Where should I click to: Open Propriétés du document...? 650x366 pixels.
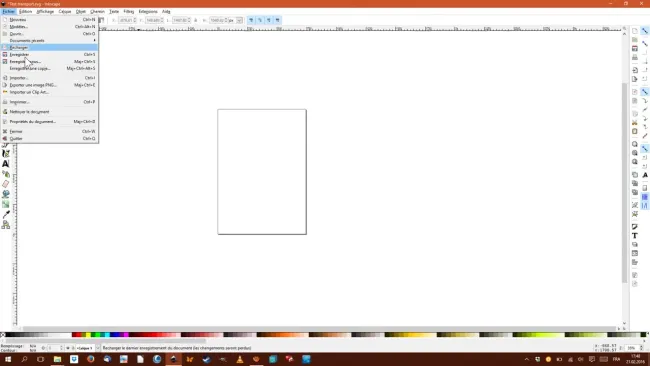[x=49, y=122]
